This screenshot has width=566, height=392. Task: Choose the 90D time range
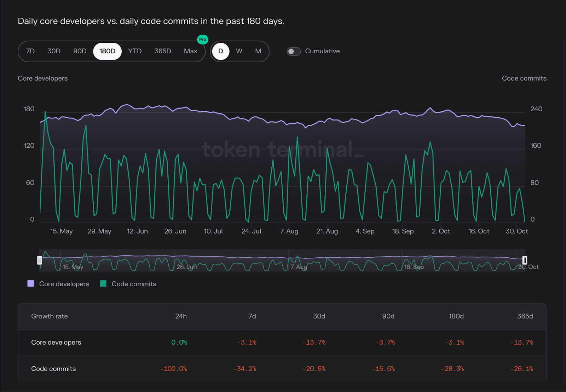point(80,51)
